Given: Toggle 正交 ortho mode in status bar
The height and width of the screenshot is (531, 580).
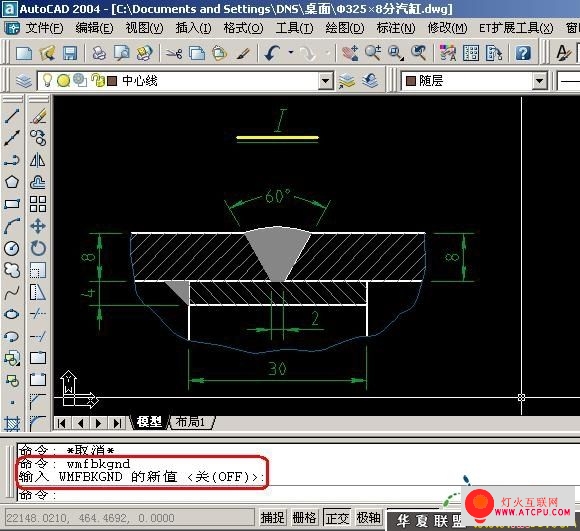Looking at the screenshot, I should pyautogui.click(x=337, y=517).
